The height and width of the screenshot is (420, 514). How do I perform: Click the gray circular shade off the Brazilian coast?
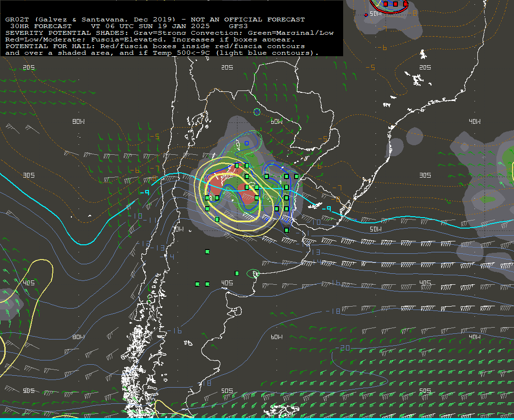coord(415,136)
